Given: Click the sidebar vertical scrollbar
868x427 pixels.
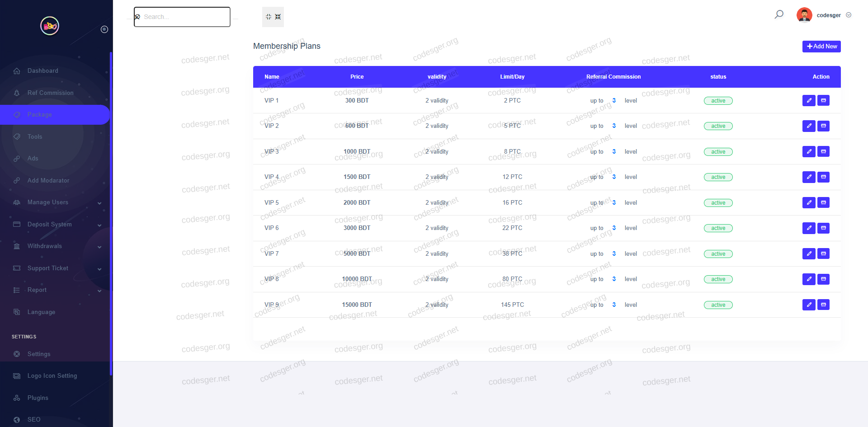Looking at the screenshot, I should (x=111, y=212).
